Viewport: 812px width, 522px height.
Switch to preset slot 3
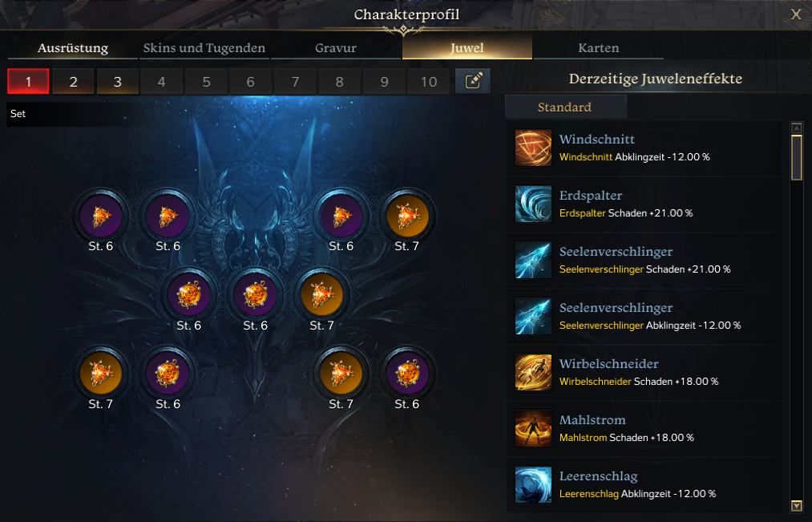118,81
